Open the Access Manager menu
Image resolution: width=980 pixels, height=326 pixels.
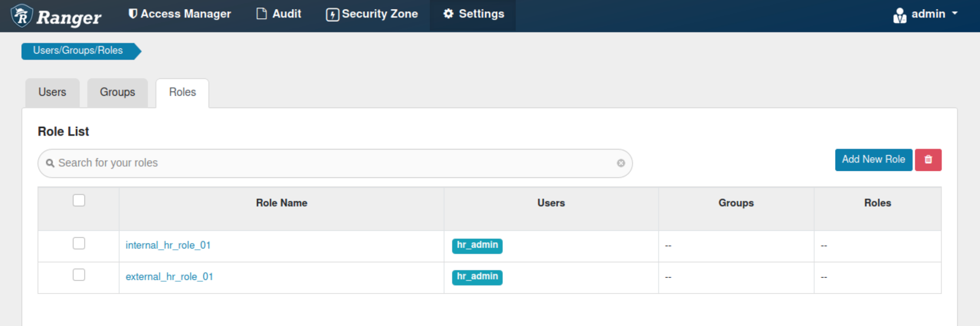coord(180,14)
